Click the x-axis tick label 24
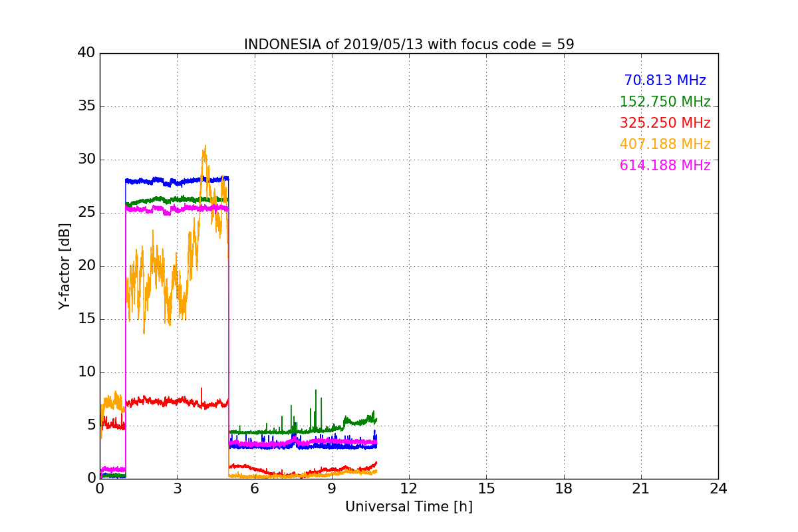Image resolution: width=798 pixels, height=532 pixels. pyautogui.click(x=718, y=489)
